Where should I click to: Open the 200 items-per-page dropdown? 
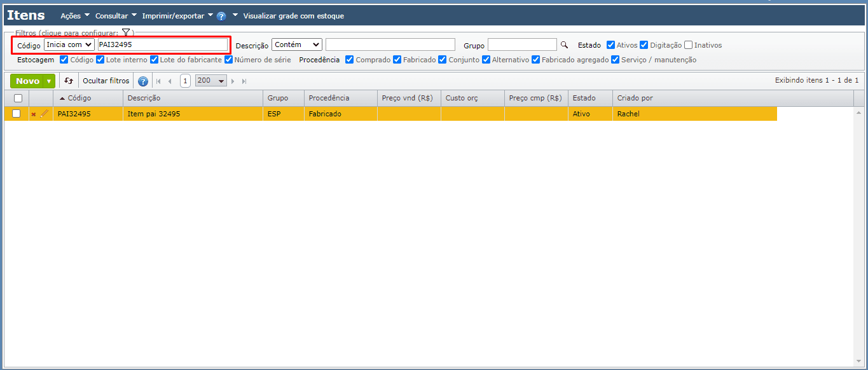point(211,81)
